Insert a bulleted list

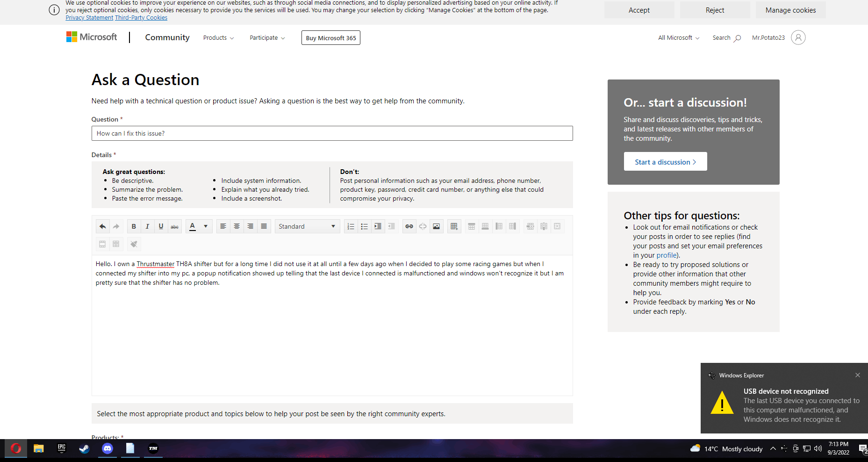click(364, 226)
